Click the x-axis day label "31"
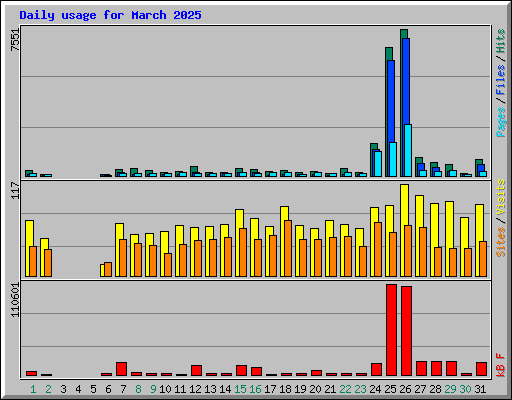512x400 pixels. 480,389
